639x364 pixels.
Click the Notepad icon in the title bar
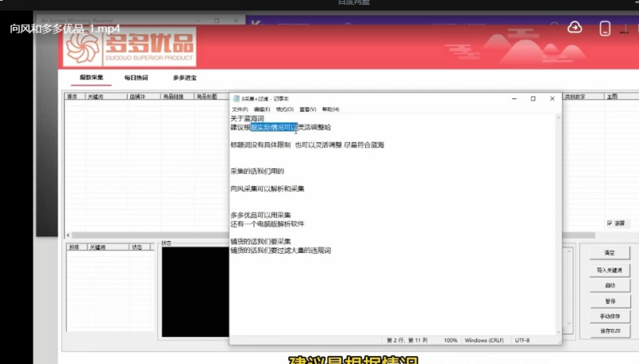click(236, 98)
